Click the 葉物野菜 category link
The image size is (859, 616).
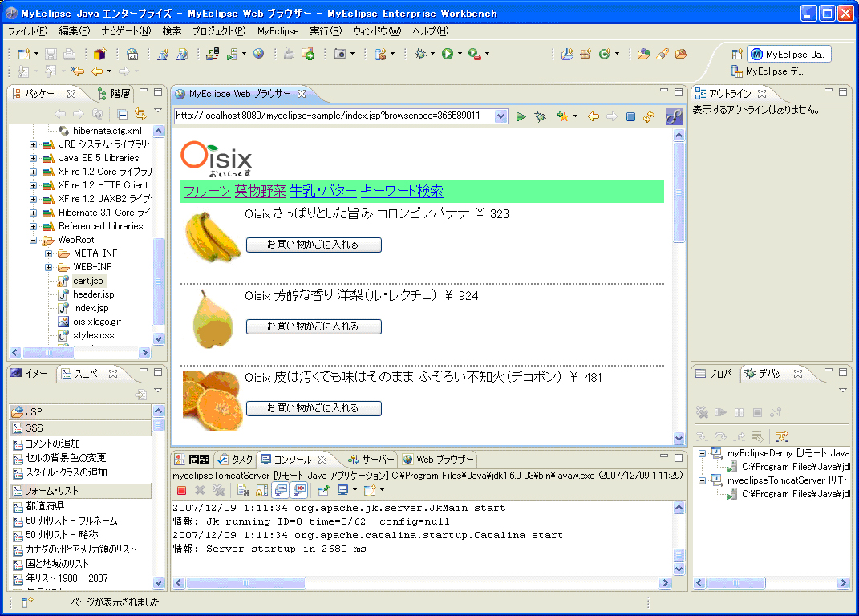(x=260, y=191)
